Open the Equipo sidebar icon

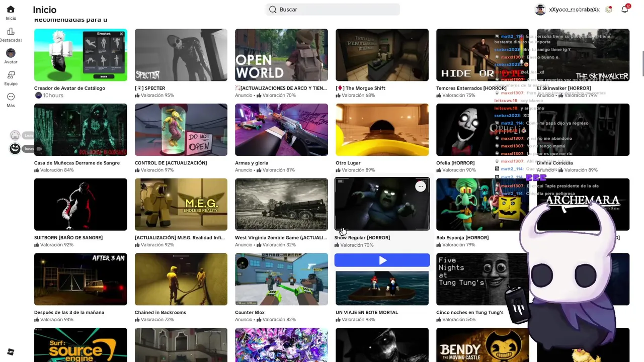click(11, 75)
